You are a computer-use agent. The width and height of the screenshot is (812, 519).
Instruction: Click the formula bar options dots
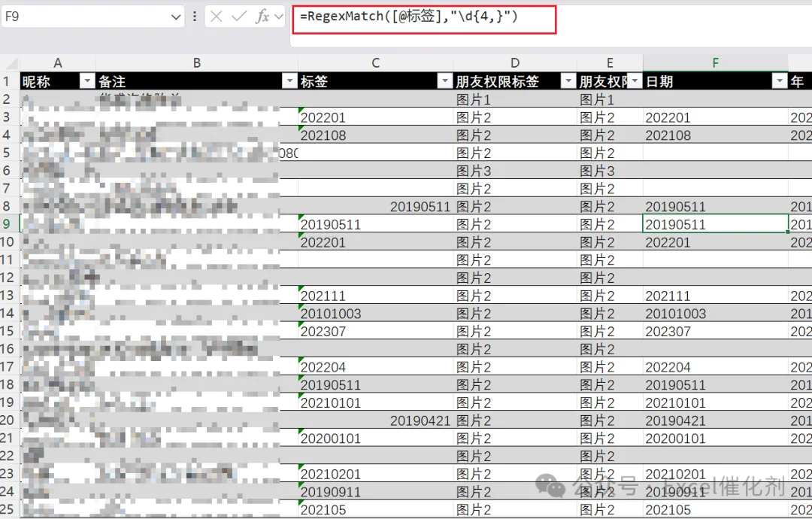[195, 17]
